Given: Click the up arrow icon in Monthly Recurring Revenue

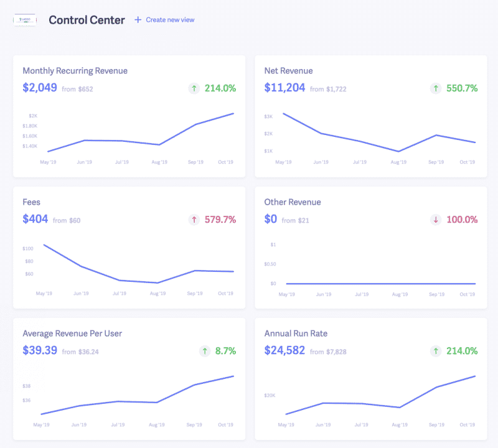Looking at the screenshot, I should click(x=194, y=88).
